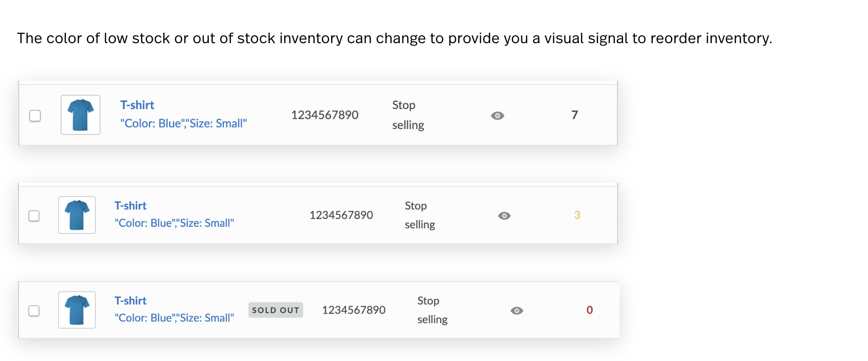Select the checkbox for the low-stock T-shirt
This screenshot has width=868, height=361.
[34, 216]
